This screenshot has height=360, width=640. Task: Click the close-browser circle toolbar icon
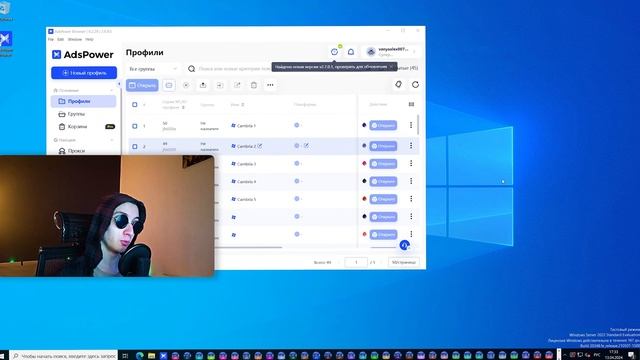pos(186,85)
